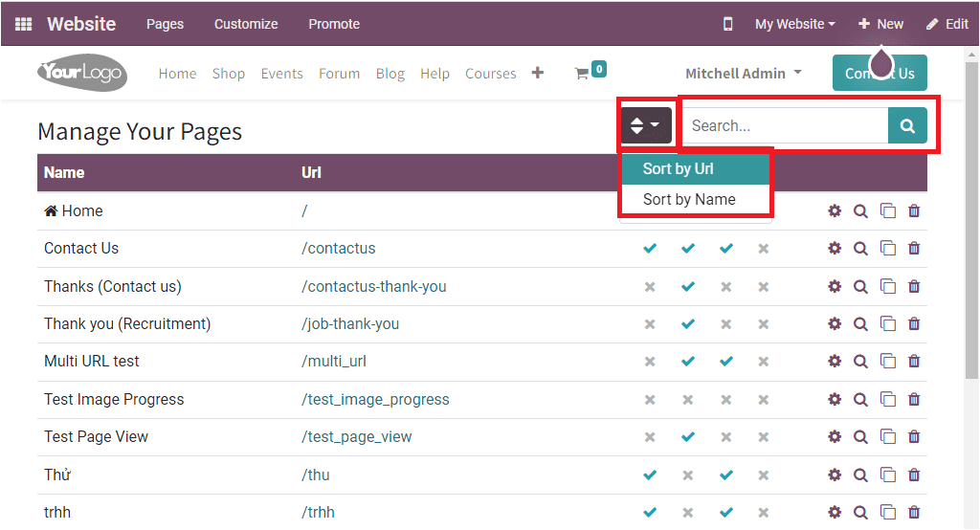Screen dimensions: 980x530
Task: Click the shopping cart icon
Action: (x=581, y=74)
